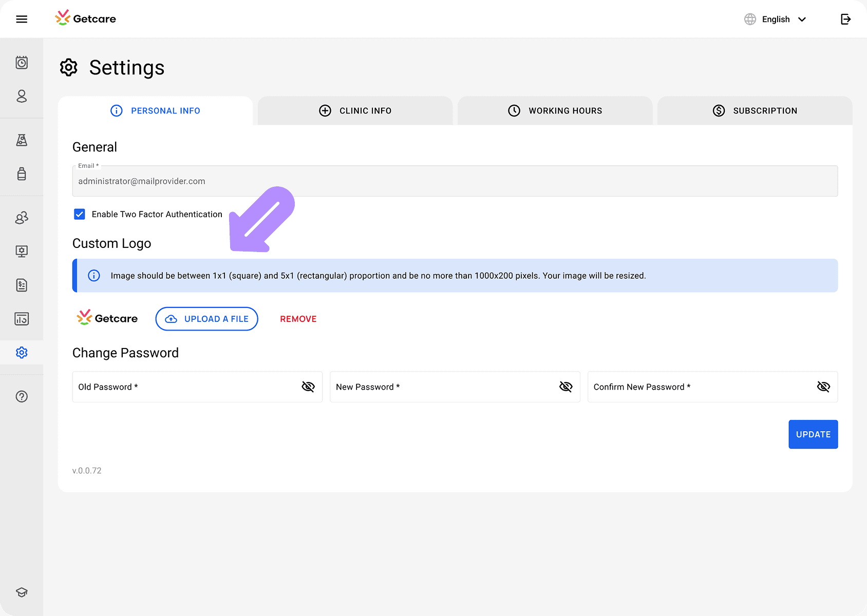Open the patient profile sidebar icon
This screenshot has width=867, height=616.
[22, 96]
